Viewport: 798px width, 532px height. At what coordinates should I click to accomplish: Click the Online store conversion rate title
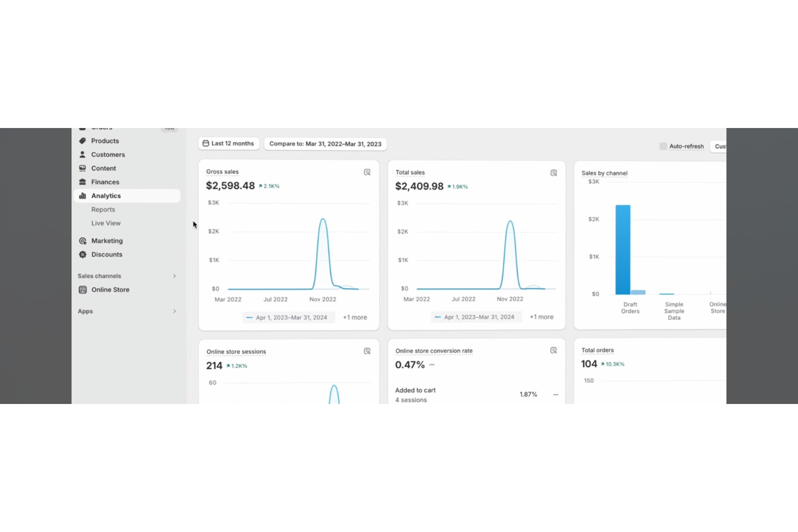434,351
